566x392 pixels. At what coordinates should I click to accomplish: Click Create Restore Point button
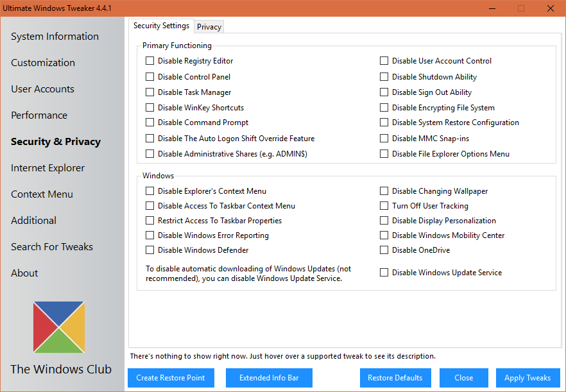coord(171,378)
